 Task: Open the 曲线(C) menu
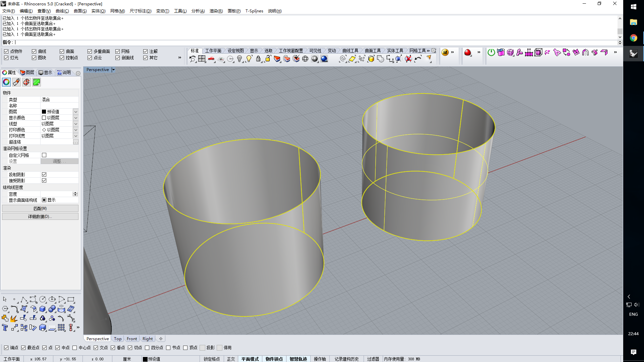[62, 11]
